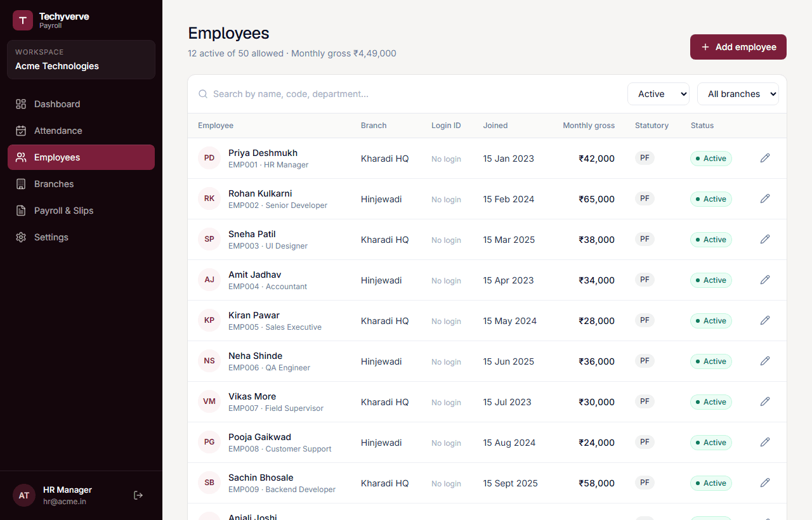812x520 pixels.
Task: Go to Dashboard in the sidebar
Action: 81,104
